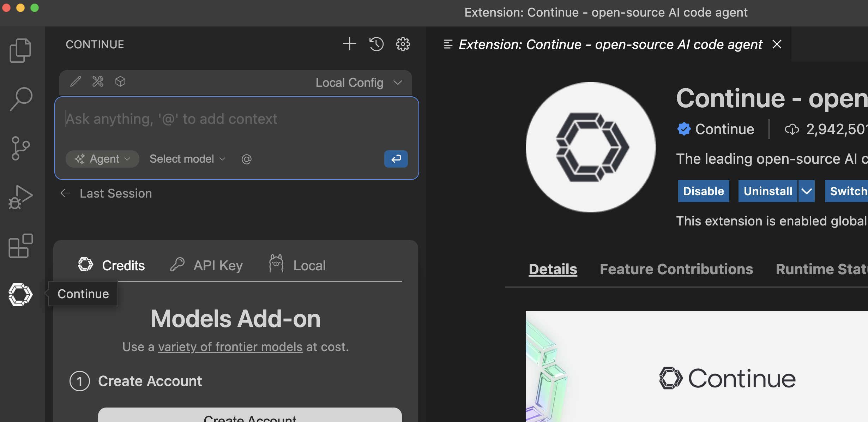868x422 pixels.
Task: Click the verified publisher badge icon
Action: [684, 129]
